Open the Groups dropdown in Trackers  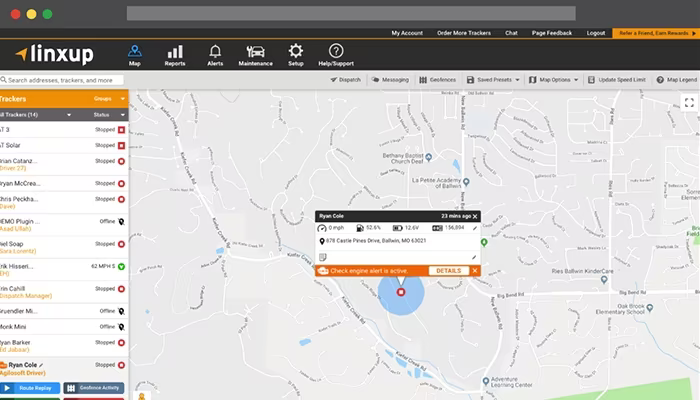[x=109, y=99]
